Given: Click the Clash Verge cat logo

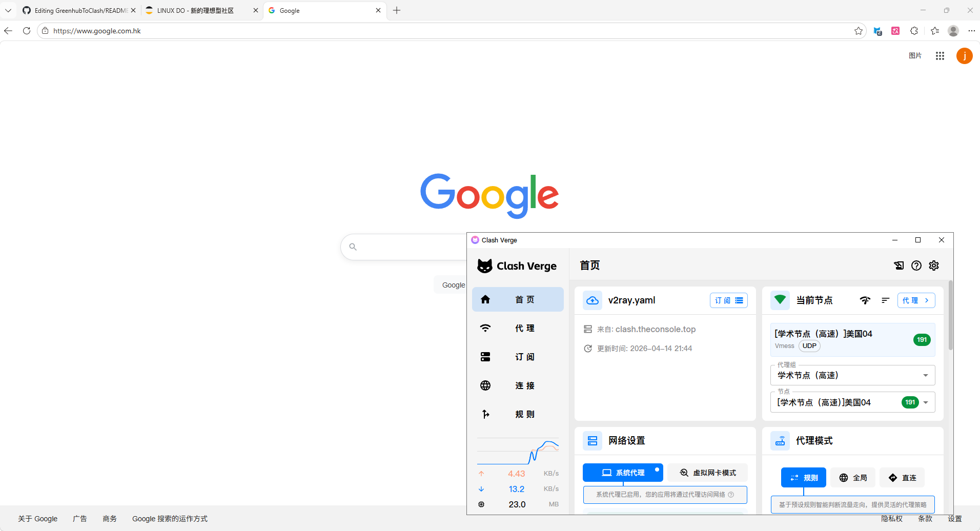Looking at the screenshot, I should (485, 266).
